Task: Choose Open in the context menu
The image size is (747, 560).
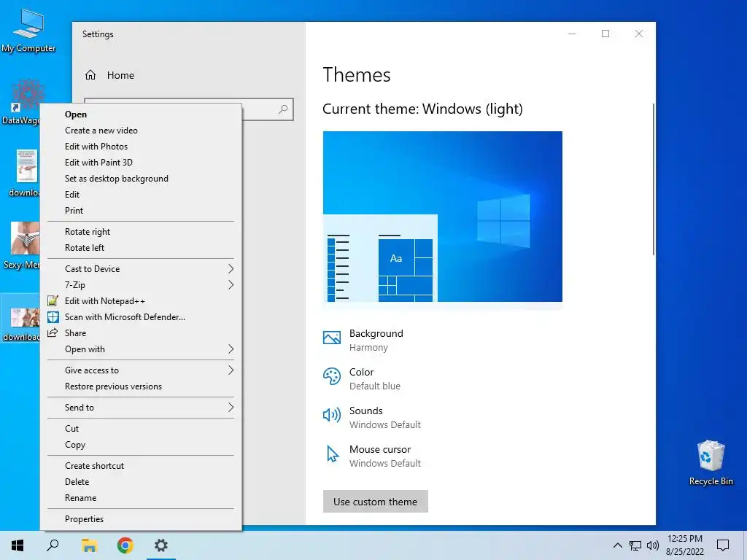Action: pyautogui.click(x=141, y=114)
